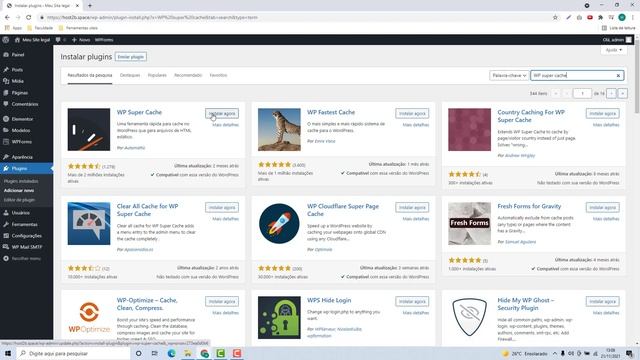Click the + Novo item in admin bar

click(x=81, y=40)
